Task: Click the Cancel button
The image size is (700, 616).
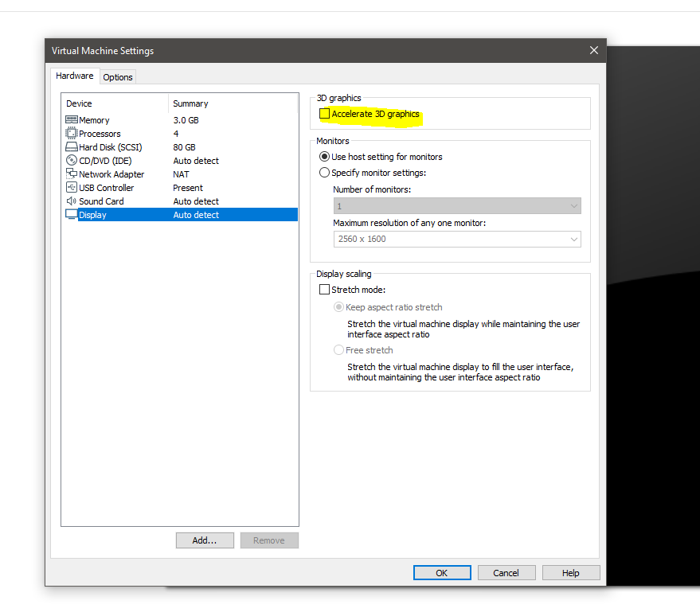Action: [x=506, y=573]
